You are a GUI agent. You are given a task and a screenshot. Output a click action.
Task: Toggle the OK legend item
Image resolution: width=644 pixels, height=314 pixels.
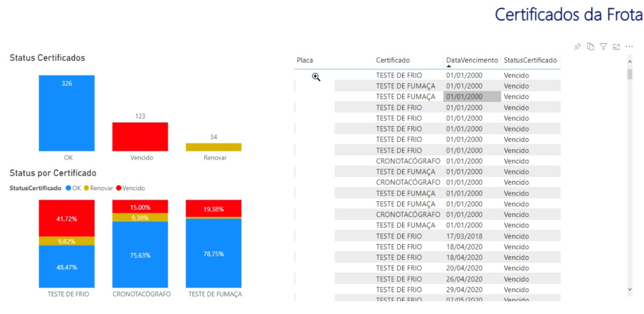pos(73,188)
